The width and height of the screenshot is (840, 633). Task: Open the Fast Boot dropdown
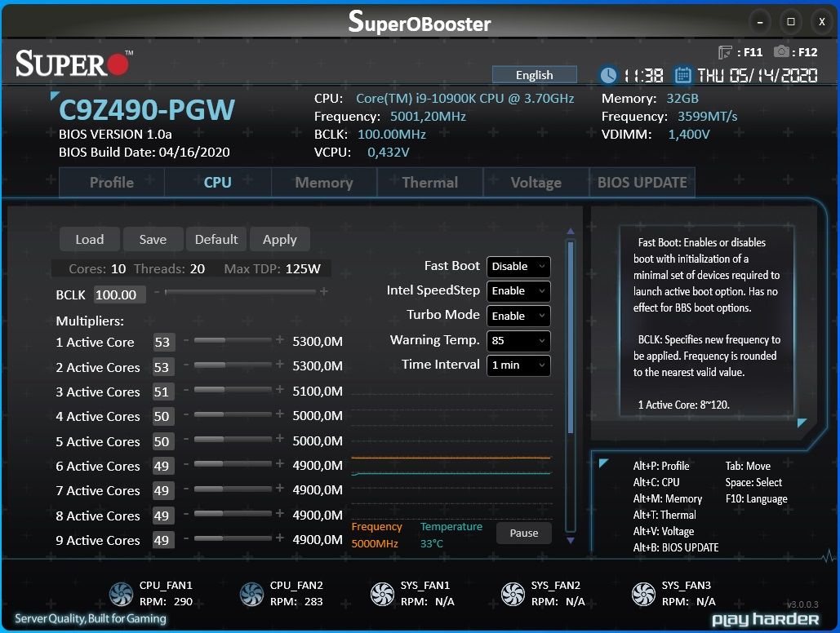point(518,267)
